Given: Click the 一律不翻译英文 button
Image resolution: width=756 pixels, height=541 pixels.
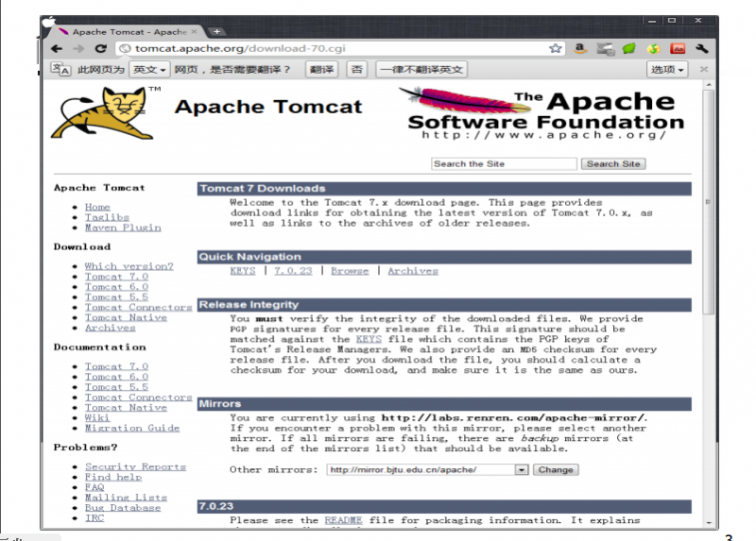Looking at the screenshot, I should coord(421,70).
